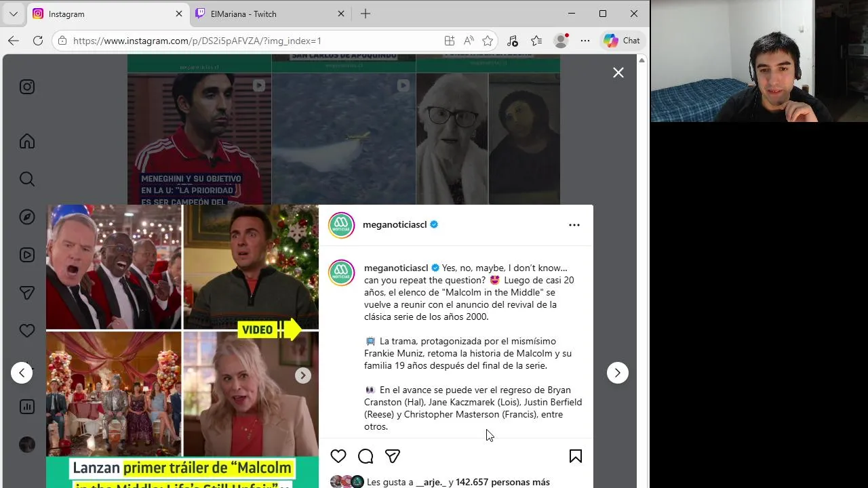
Task: Open elderly woman post thumbnail behind overlay
Action: click(x=488, y=138)
